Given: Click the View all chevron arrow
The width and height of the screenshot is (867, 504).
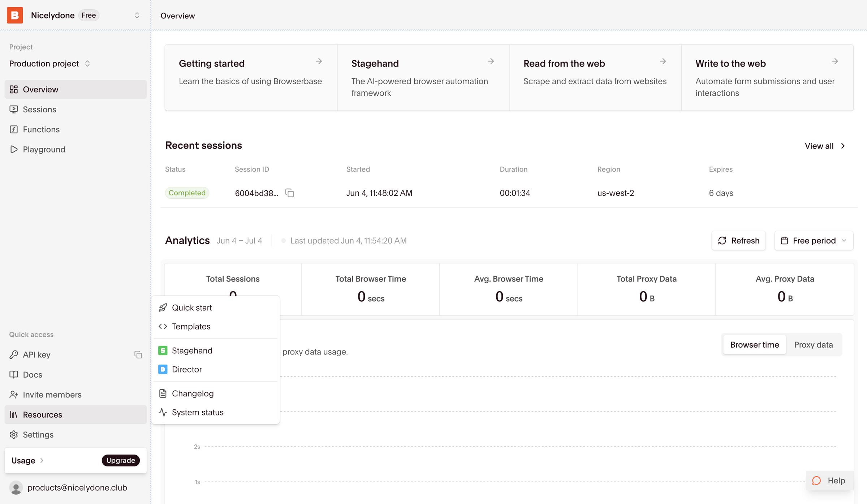Looking at the screenshot, I should [x=843, y=146].
